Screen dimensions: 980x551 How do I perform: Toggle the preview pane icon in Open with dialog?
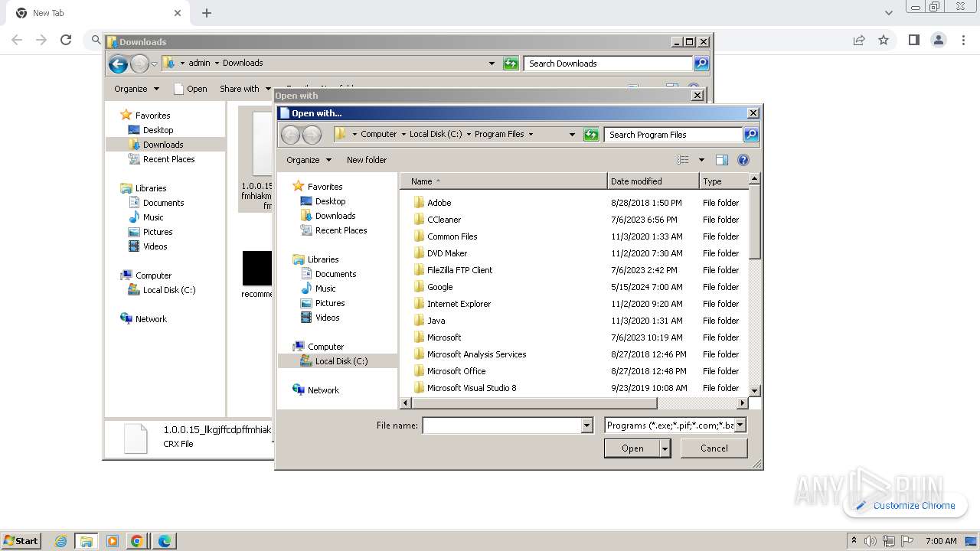point(721,160)
